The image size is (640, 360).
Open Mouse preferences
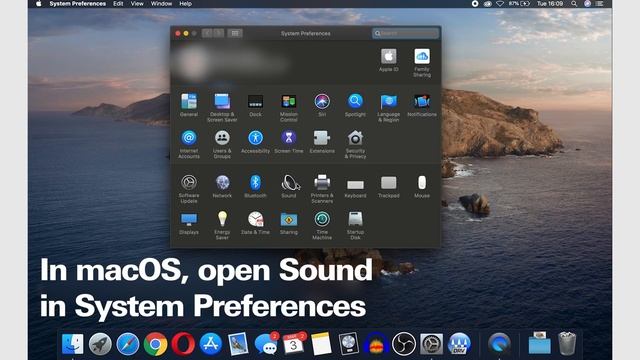click(x=422, y=186)
